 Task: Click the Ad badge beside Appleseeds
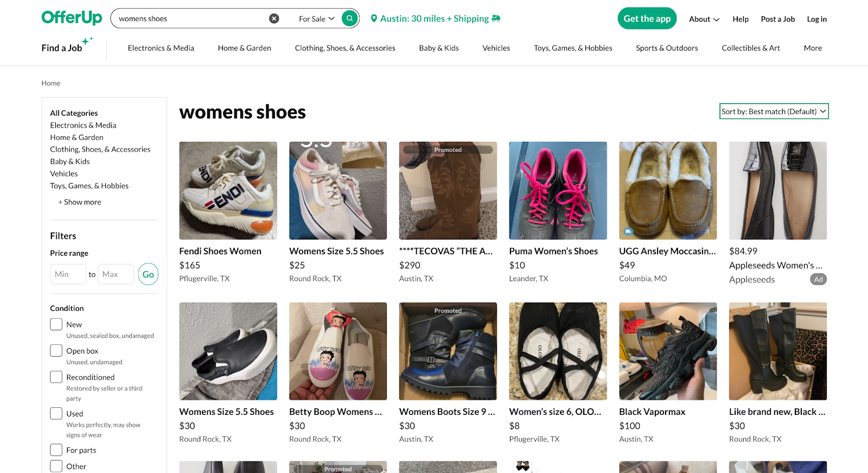point(818,280)
